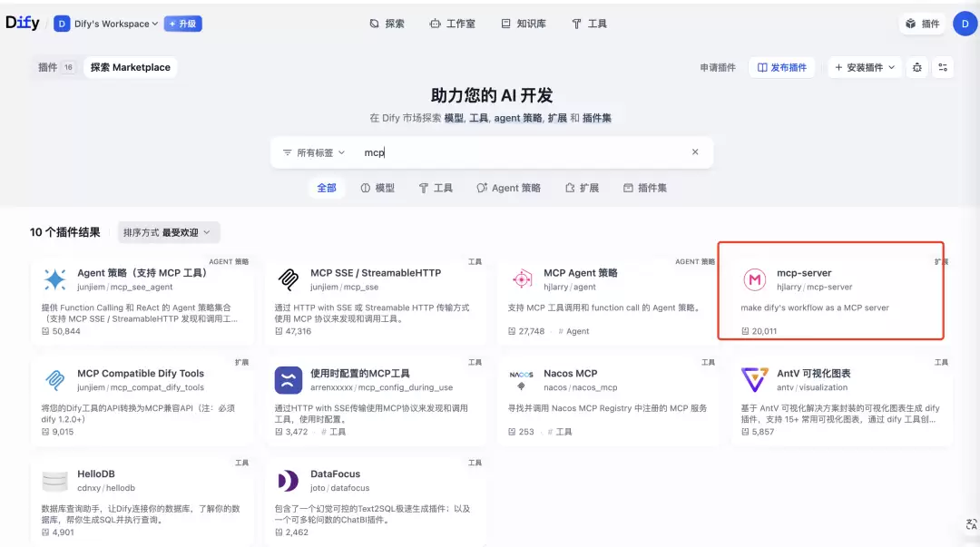
Task: Open the 工作室 studio menu
Action: pos(453,24)
